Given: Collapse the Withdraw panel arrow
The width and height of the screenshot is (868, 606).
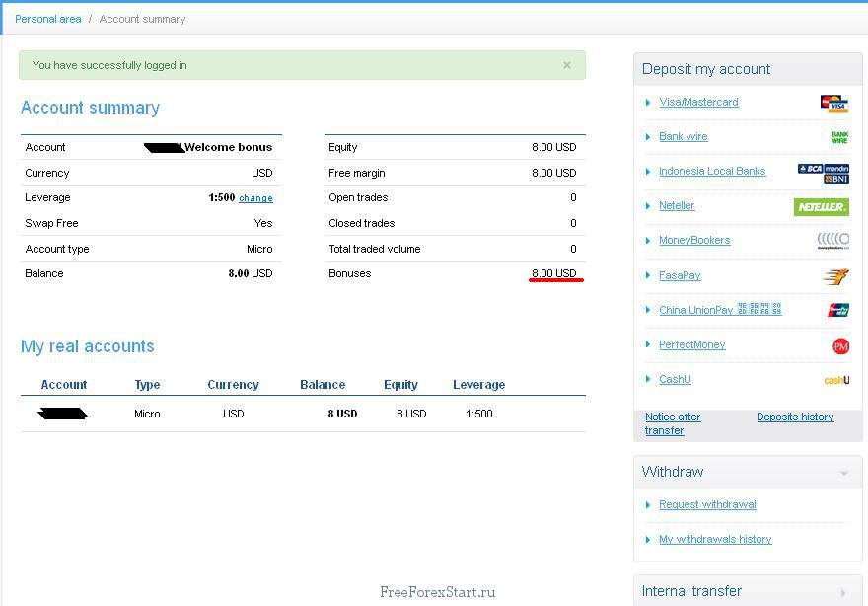Looking at the screenshot, I should coord(844,473).
